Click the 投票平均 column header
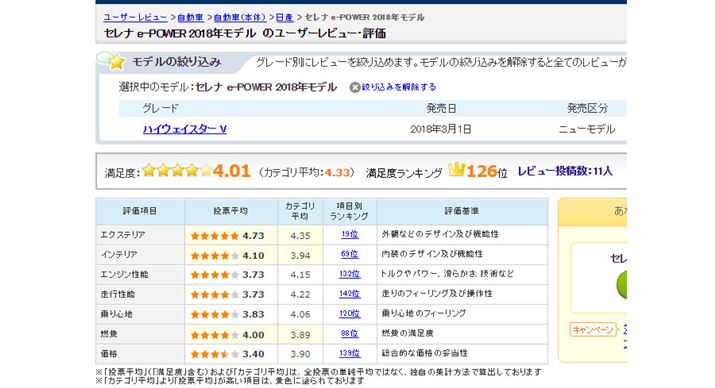Screen dimensions: 715x388 tap(231, 211)
